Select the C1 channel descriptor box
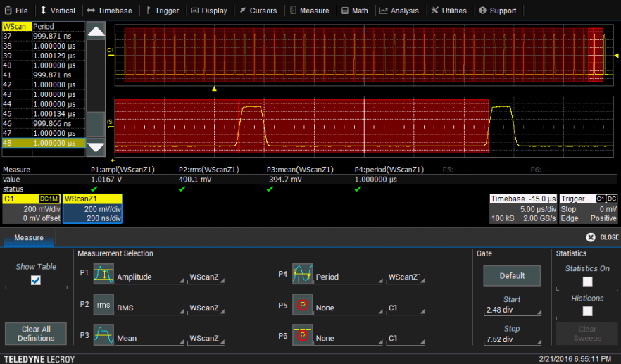 click(x=32, y=209)
